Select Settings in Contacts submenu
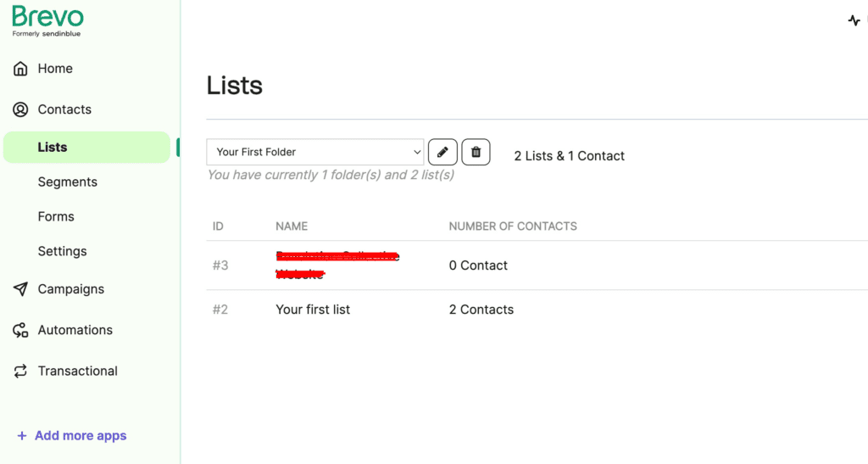This screenshot has width=868, height=464. [x=63, y=251]
